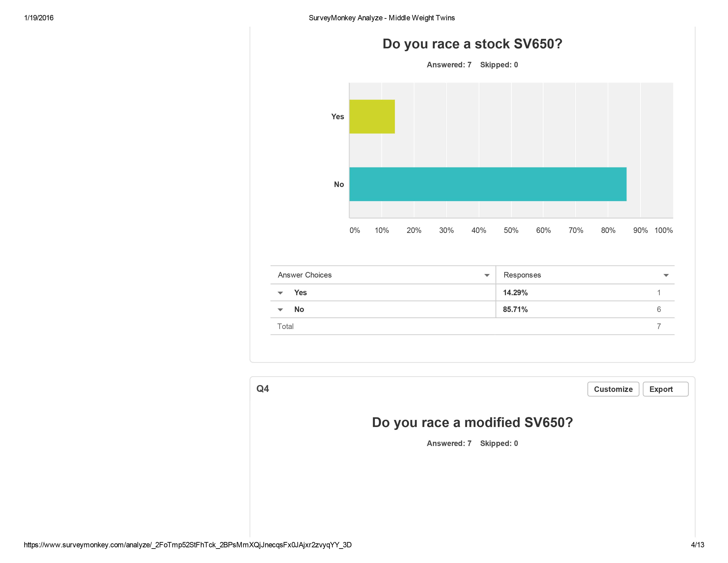Expand the No row arrow in table
This screenshot has height=563, width=728.
tap(280, 310)
